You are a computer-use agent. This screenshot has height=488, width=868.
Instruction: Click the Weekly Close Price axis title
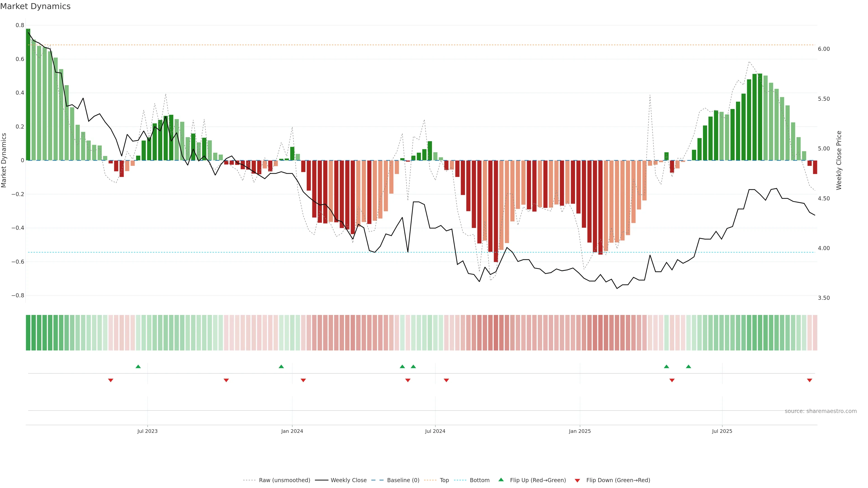point(839,160)
